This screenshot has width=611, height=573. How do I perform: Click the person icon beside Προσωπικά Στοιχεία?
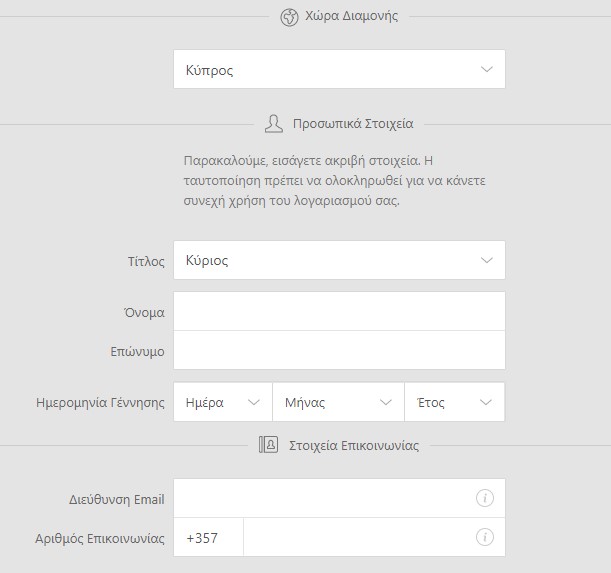coord(273,124)
